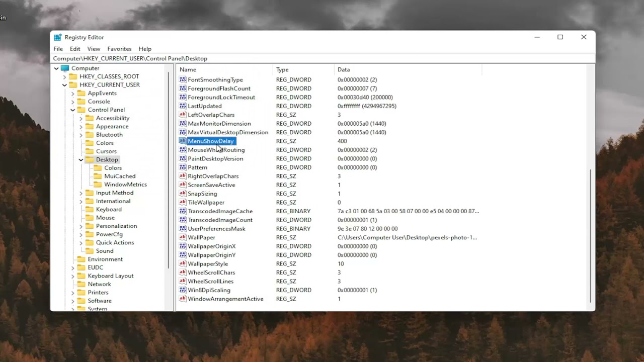Image resolution: width=644 pixels, height=362 pixels.
Task: Click the MenuShowDelay string icon
Action: (183, 141)
